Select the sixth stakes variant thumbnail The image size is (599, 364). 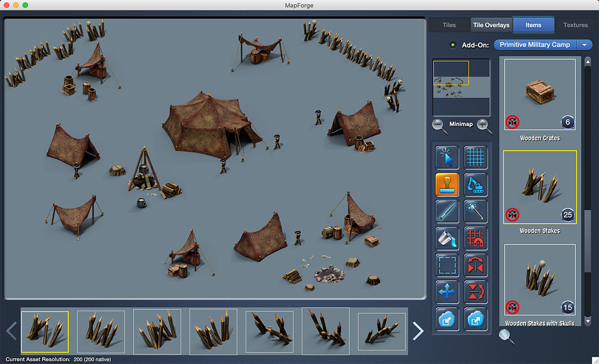coord(326,331)
